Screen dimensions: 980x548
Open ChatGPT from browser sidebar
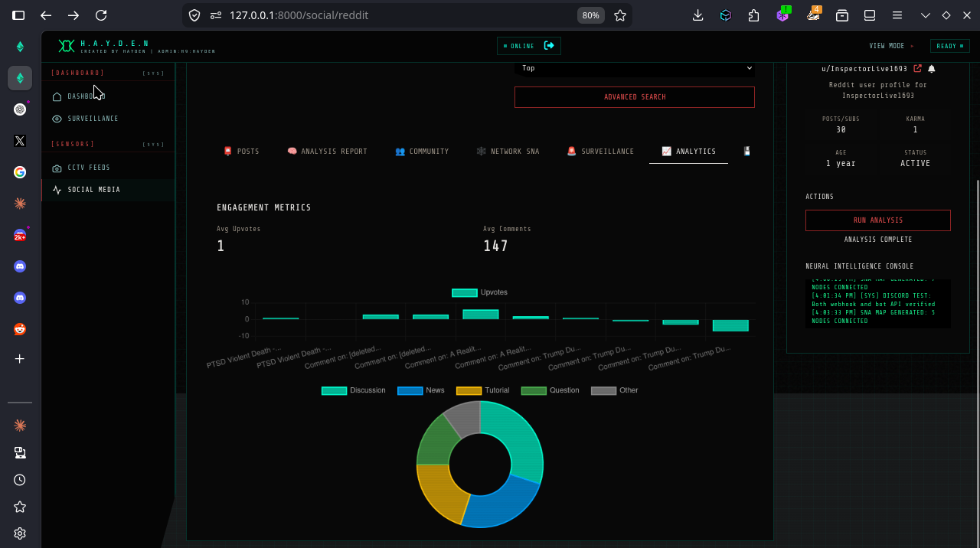(x=20, y=109)
